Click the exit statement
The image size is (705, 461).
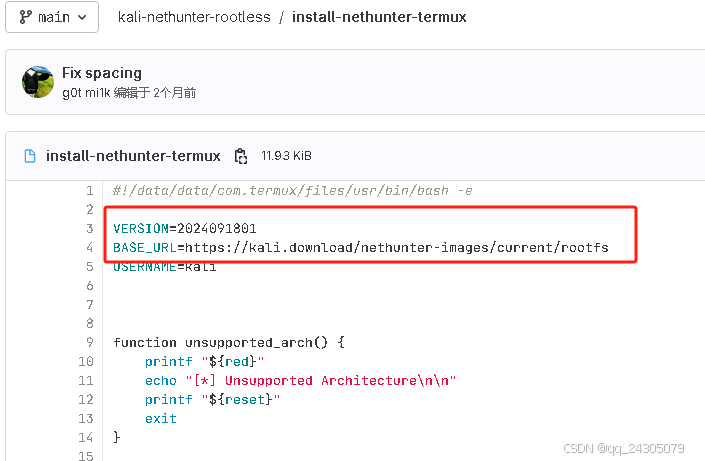161,419
